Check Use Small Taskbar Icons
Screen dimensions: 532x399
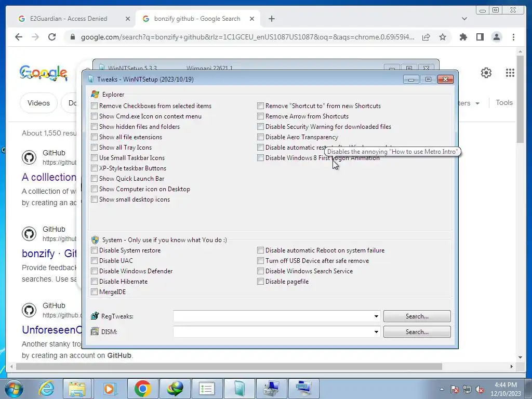pyautogui.click(x=95, y=158)
